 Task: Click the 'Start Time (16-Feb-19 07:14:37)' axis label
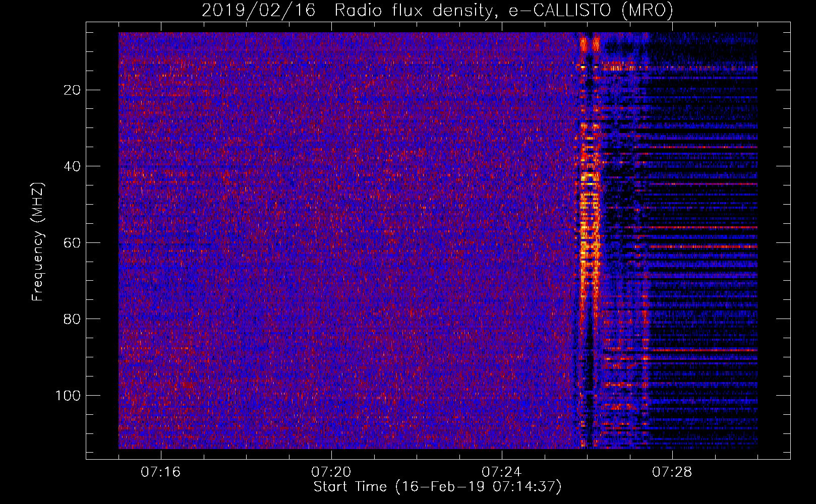pos(437,487)
